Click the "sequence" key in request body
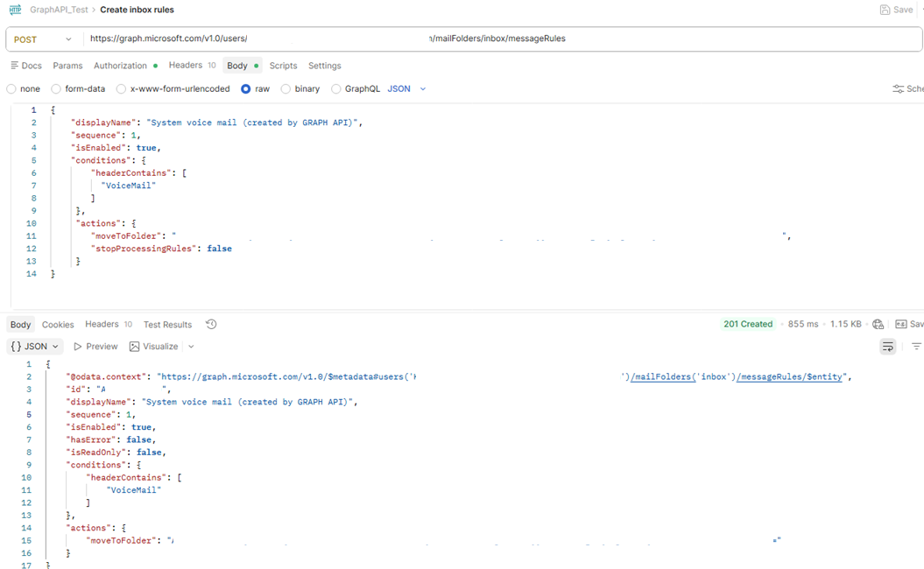This screenshot has width=924, height=569. pyautogui.click(x=96, y=136)
